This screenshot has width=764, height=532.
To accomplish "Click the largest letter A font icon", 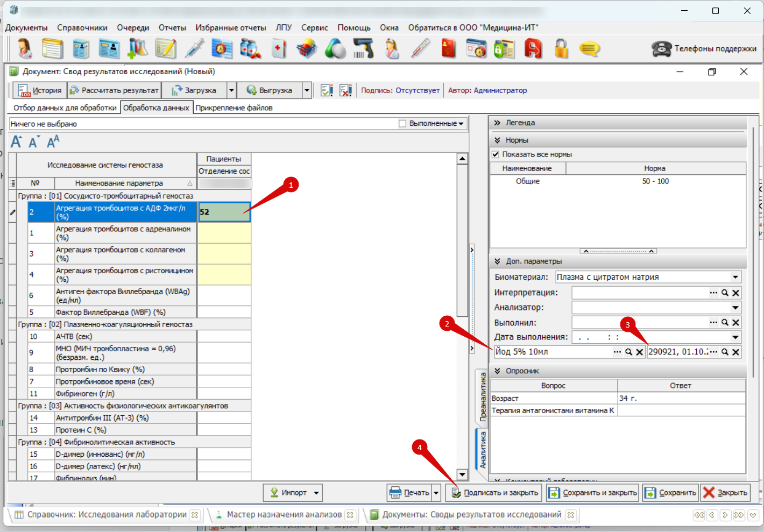I will [17, 141].
